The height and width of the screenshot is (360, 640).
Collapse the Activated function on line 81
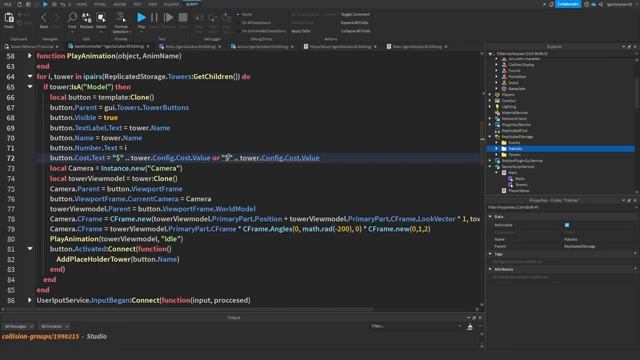point(30,249)
